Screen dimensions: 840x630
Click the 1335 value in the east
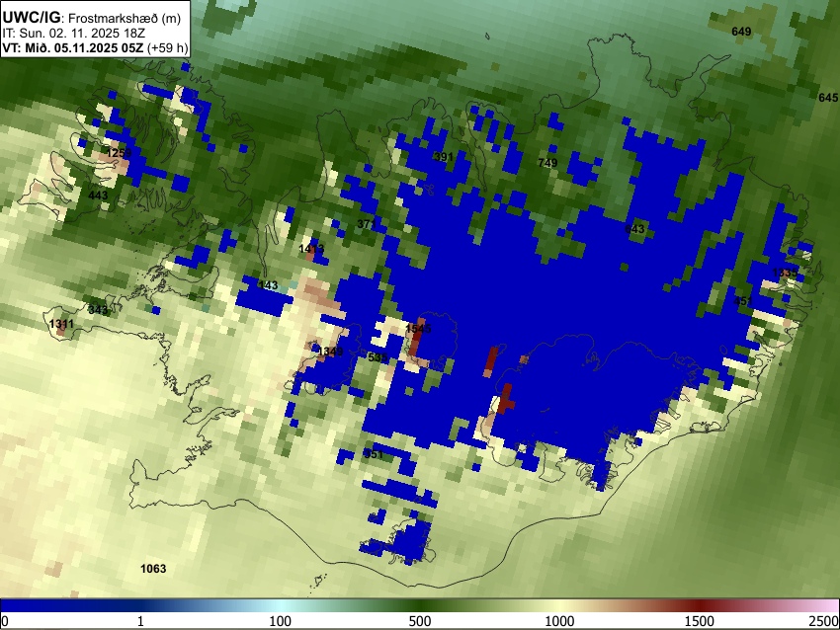click(785, 273)
